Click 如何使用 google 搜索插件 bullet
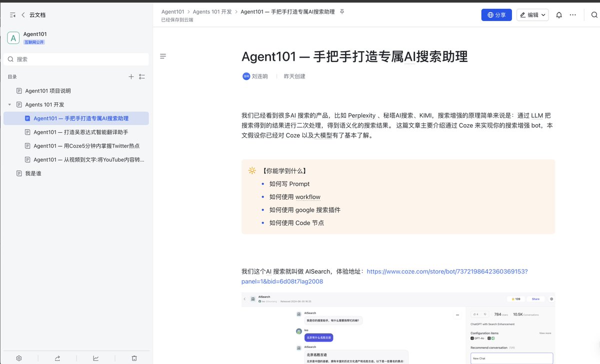Screen dimensions: 600x364 (305, 210)
